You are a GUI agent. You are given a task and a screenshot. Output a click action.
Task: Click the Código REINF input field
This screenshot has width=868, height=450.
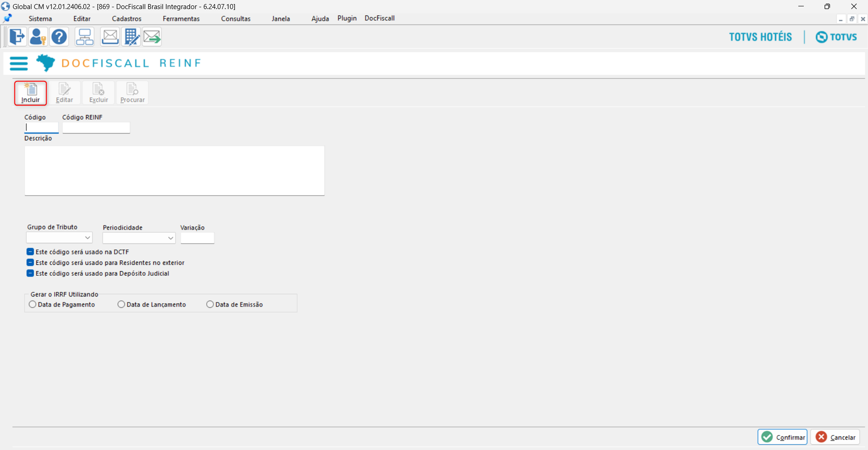pyautogui.click(x=96, y=128)
